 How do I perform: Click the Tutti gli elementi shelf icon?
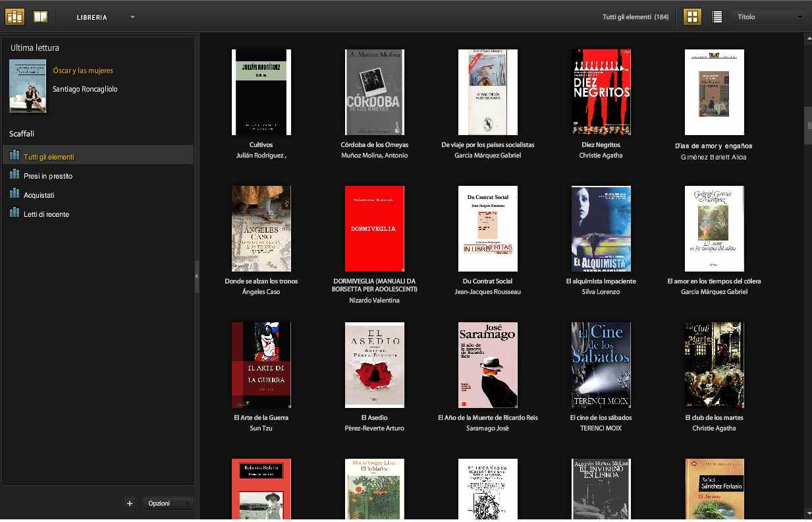[x=14, y=156]
